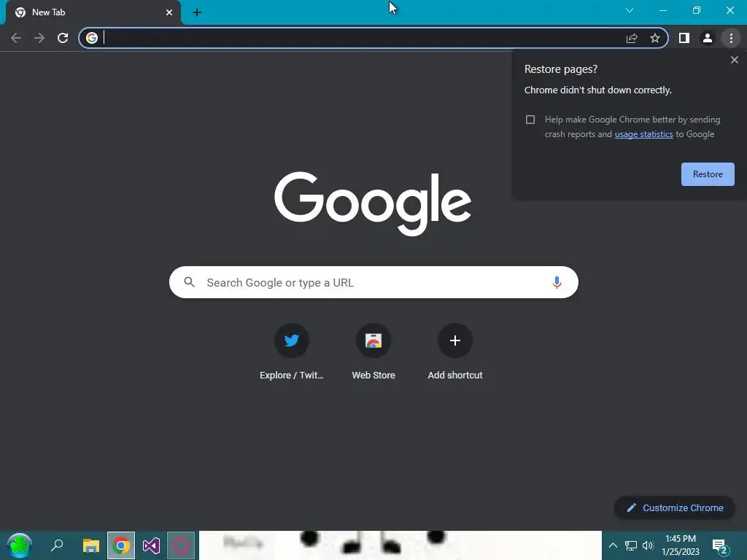Open taskbar search

coord(57,545)
